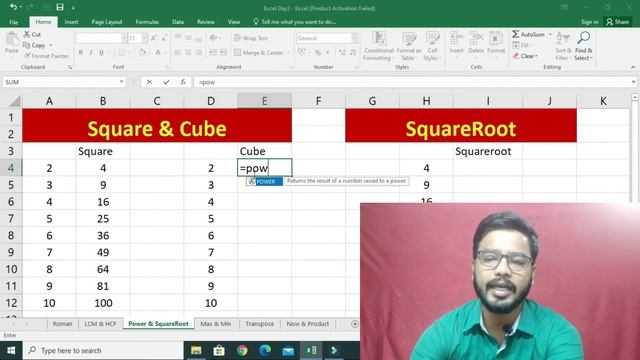
Task: Open the General number format dropdown
Action: [x=354, y=38]
